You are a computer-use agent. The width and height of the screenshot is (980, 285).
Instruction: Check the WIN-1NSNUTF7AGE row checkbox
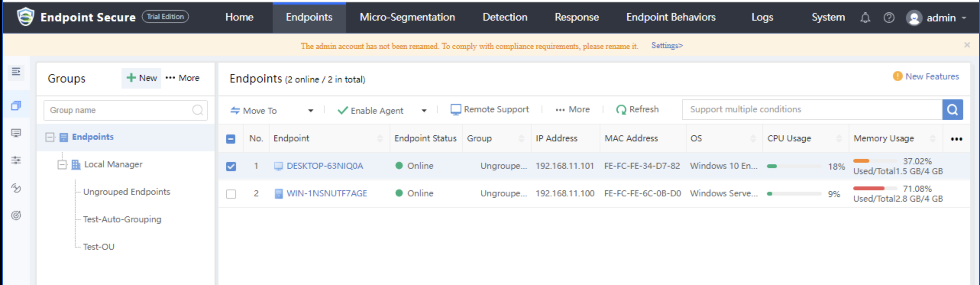(x=231, y=194)
